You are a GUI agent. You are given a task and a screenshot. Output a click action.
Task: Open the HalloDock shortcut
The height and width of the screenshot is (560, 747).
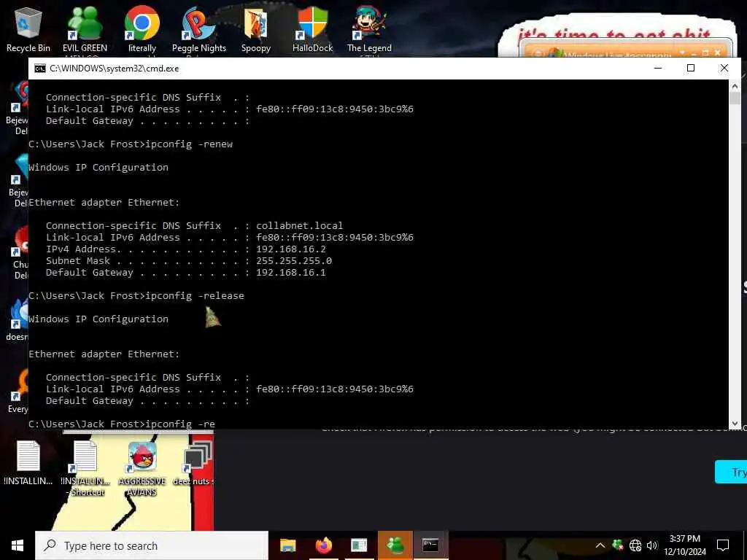(312, 29)
